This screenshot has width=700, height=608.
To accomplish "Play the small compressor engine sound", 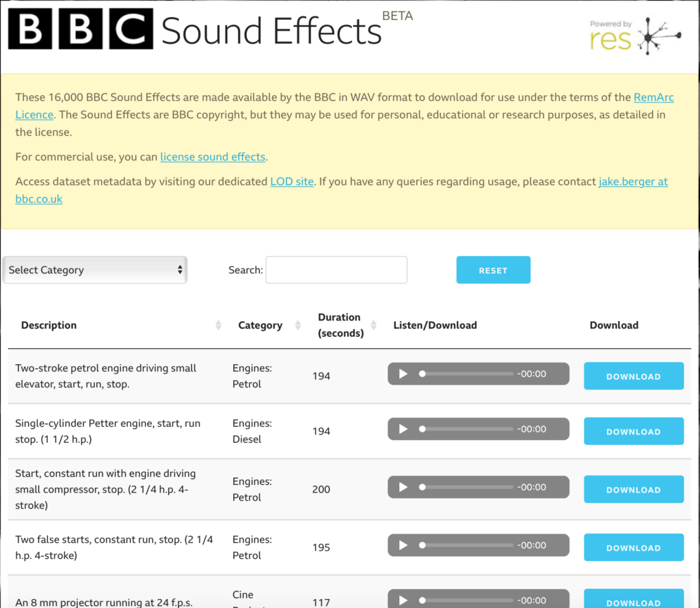I will [403, 487].
